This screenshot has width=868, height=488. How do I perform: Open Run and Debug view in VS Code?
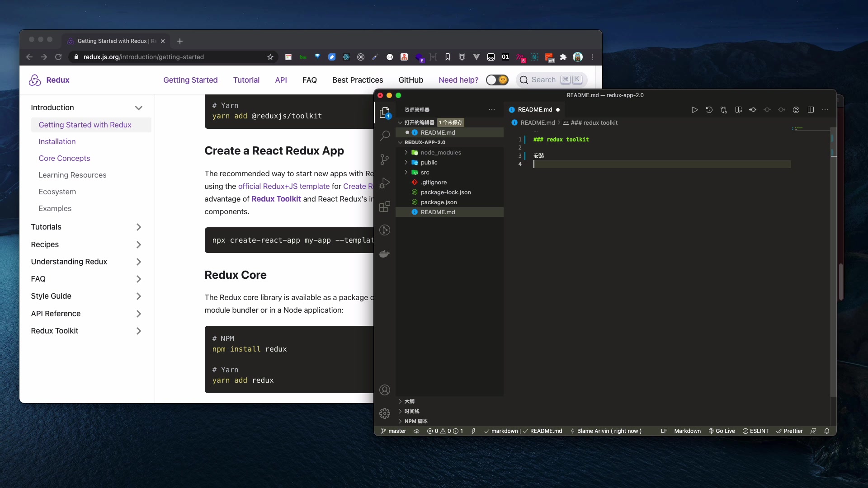coord(385,183)
